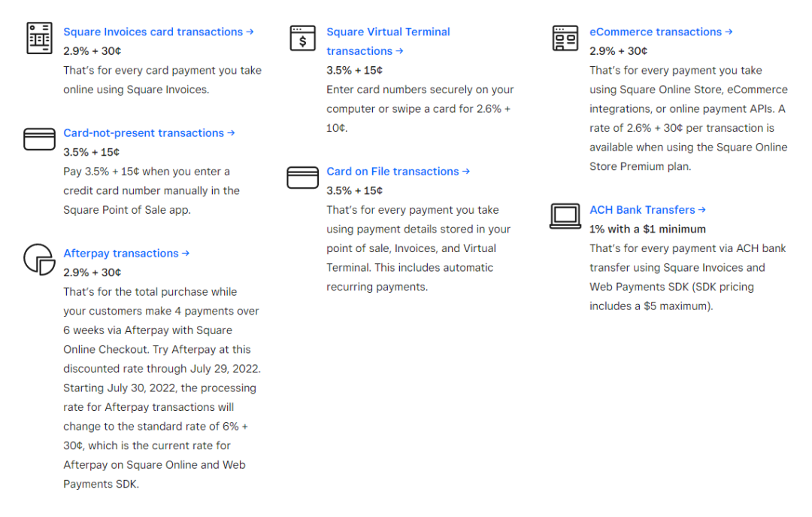Click the 'Enter card numbers securely on your' line
Image resolution: width=812 pixels, height=517 pixels.
click(x=420, y=90)
